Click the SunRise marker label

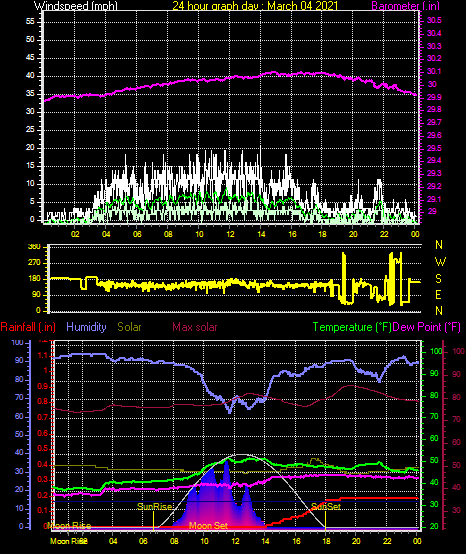tap(154, 507)
